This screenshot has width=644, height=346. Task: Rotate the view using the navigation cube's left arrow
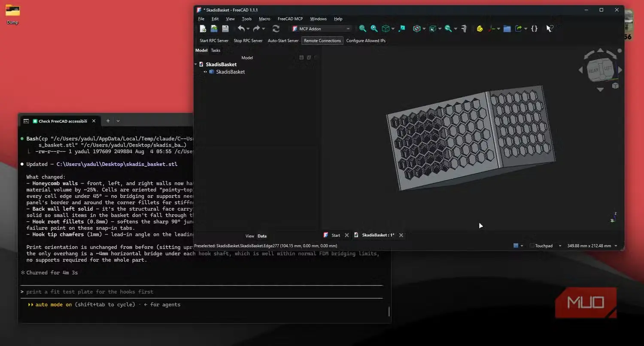pyautogui.click(x=581, y=70)
